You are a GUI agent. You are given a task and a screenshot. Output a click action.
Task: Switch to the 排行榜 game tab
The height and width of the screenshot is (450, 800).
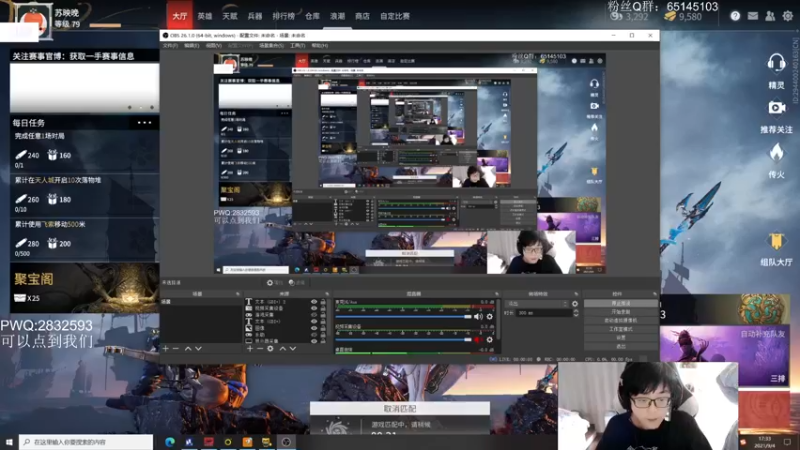click(x=284, y=16)
